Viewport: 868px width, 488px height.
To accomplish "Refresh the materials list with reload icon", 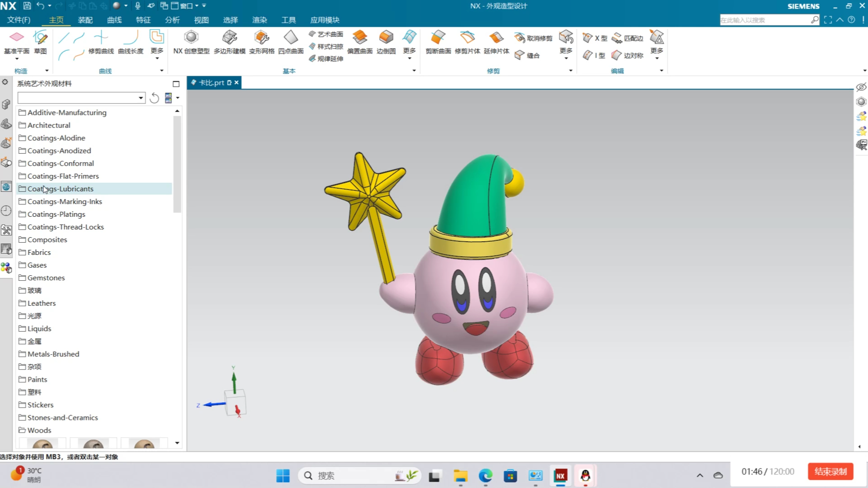I will (154, 98).
